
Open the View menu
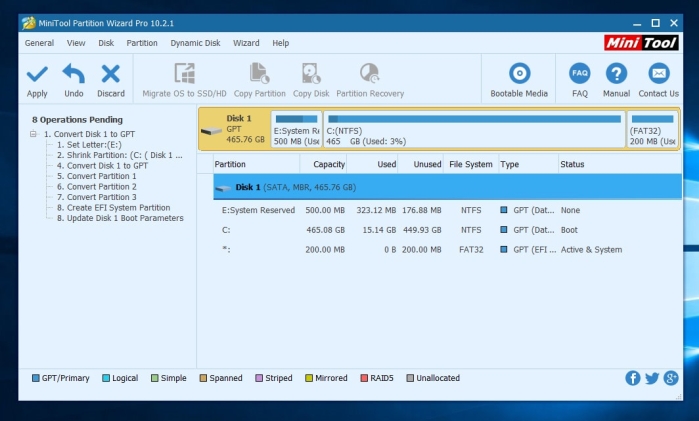tap(76, 43)
